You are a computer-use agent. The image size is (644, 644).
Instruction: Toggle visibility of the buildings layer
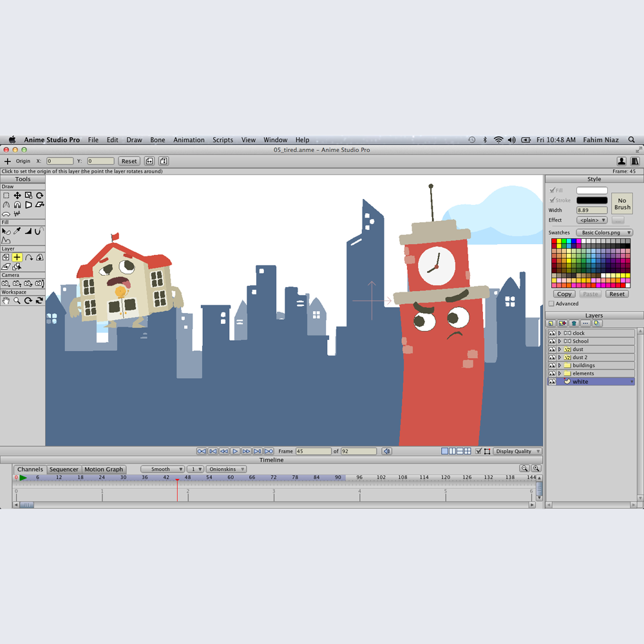552,366
